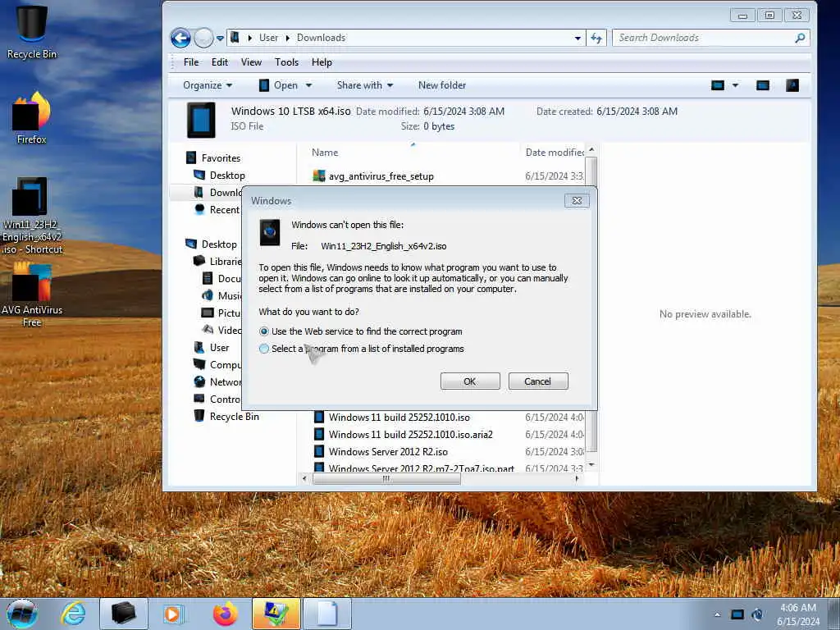Change your view icon

[x=717, y=85]
